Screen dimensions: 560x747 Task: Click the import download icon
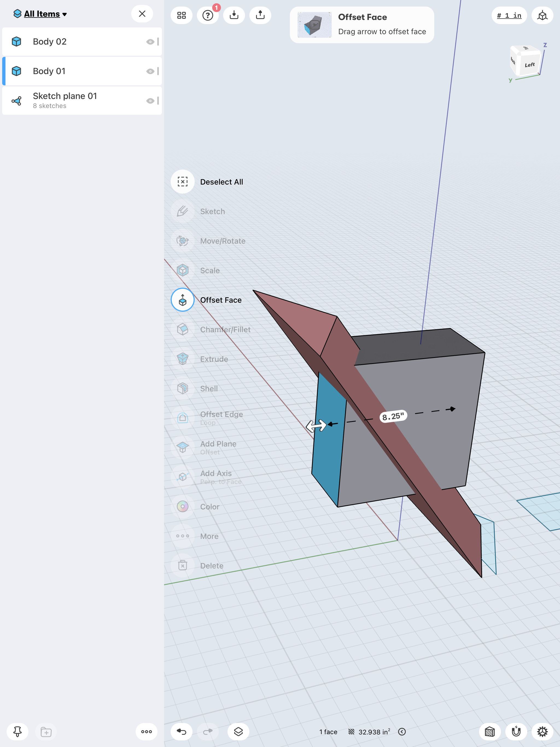point(234,15)
